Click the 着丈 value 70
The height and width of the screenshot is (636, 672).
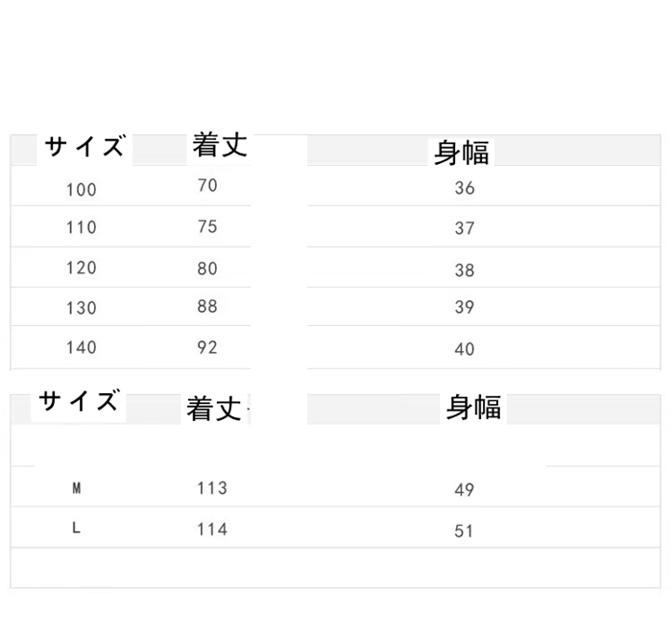(x=207, y=185)
